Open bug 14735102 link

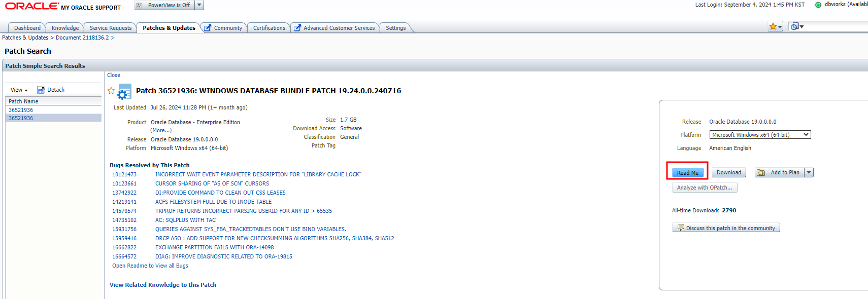tap(124, 220)
